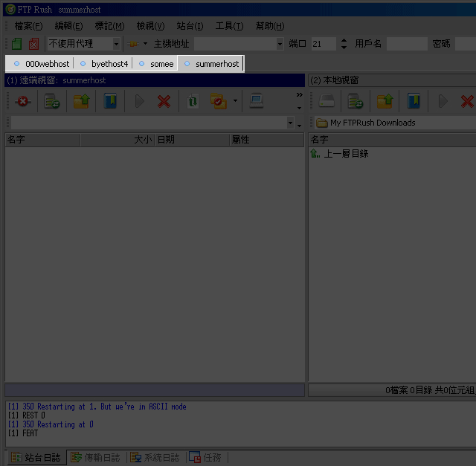Click the remote computer terminal icon
Viewport: 476px width, 466px height.
[x=257, y=101]
